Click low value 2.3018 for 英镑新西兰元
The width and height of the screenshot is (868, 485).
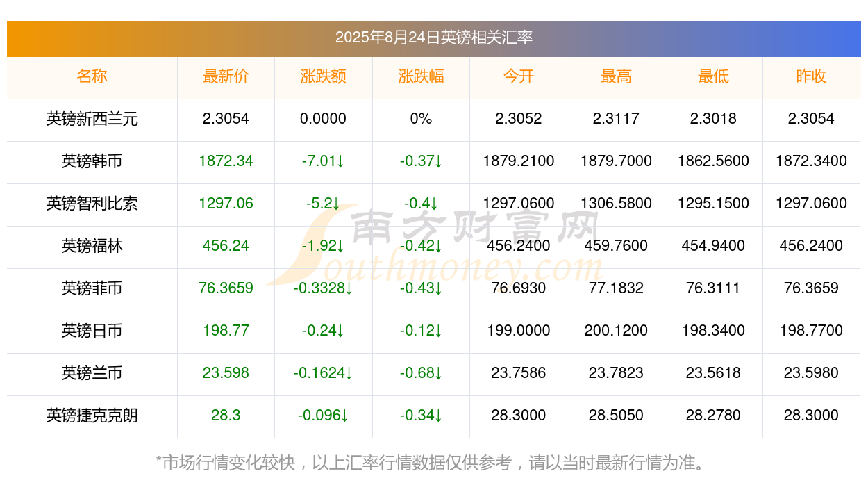pyautogui.click(x=714, y=119)
